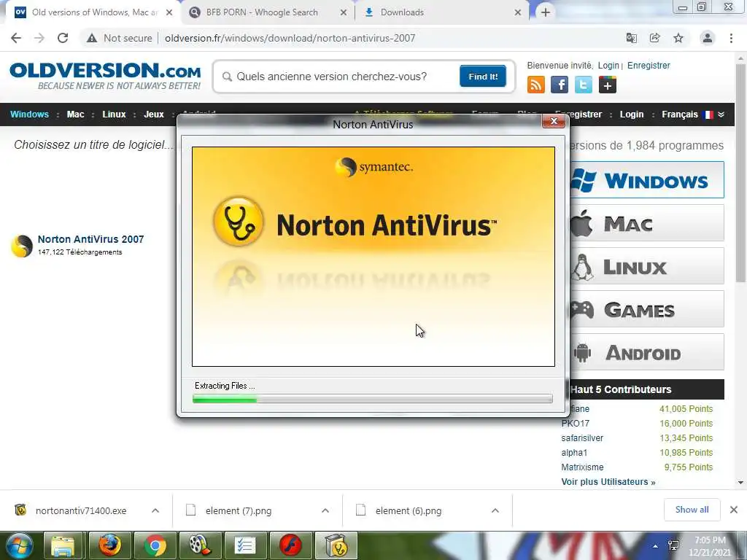Screen dimensions: 747x560
Task: Click the Extracting Files progress bar
Action: point(373,399)
